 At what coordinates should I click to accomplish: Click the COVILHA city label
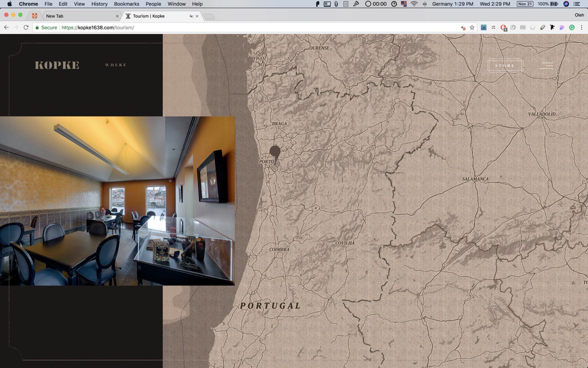345,243
